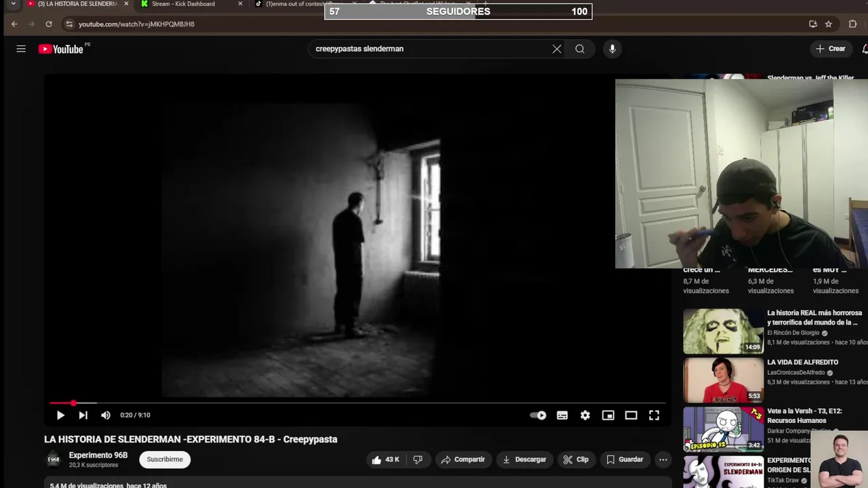Like the video with 43 K likes
The height and width of the screenshot is (488, 868).
coord(385,460)
